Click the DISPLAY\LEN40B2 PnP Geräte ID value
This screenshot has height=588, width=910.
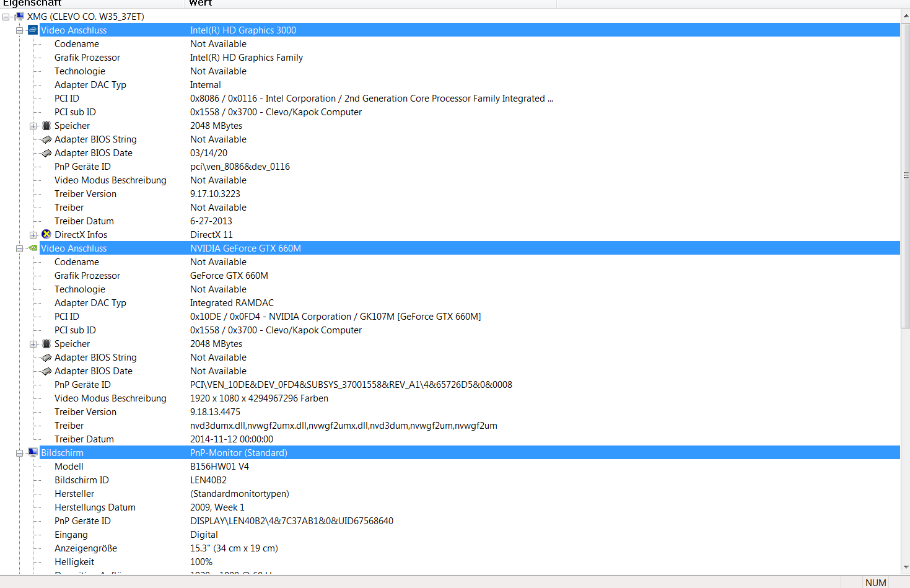[292, 521]
